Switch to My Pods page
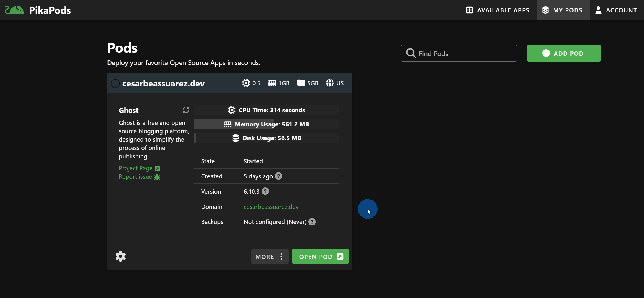This screenshot has height=298, width=644. (x=563, y=10)
